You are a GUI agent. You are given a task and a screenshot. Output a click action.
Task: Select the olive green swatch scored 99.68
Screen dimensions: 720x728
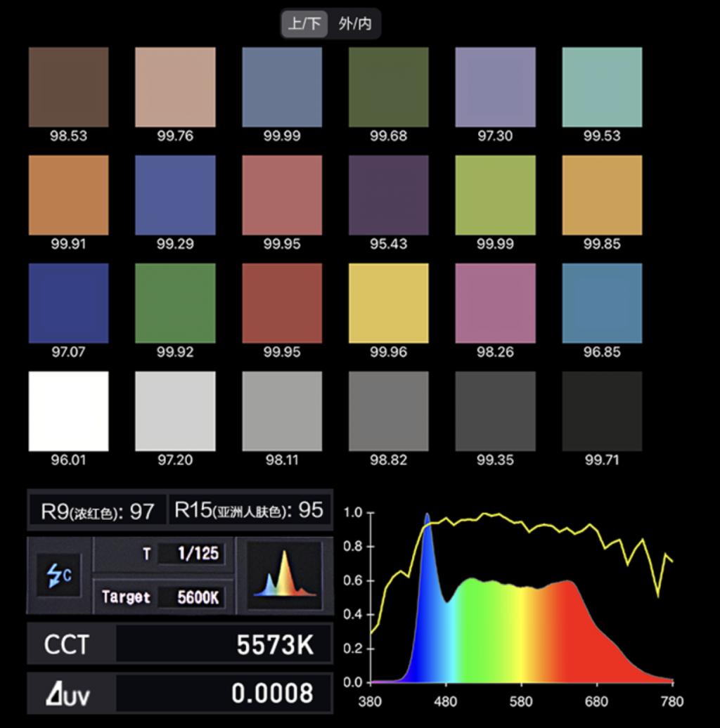[x=388, y=87]
